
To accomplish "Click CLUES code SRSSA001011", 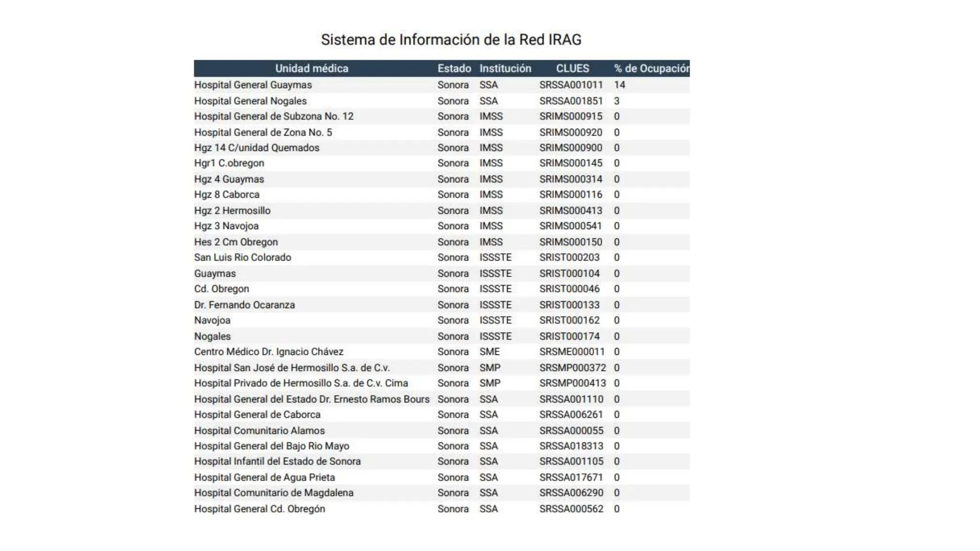I will point(571,85).
